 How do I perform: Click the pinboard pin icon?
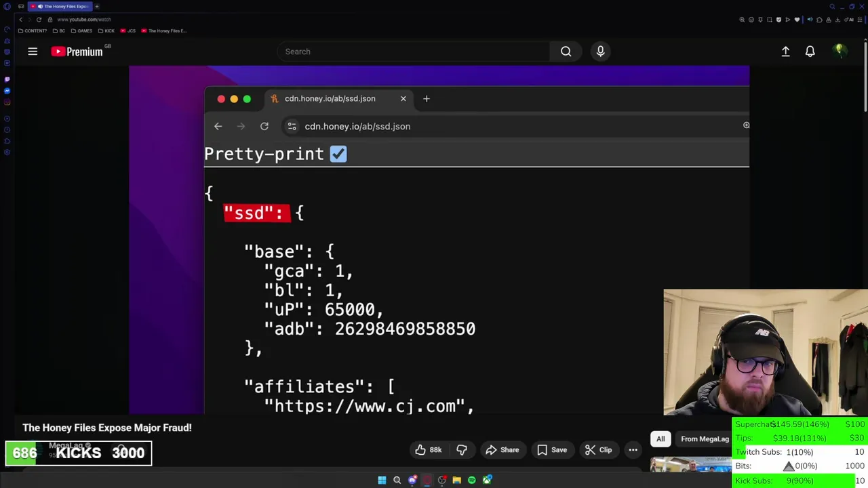(x=760, y=20)
